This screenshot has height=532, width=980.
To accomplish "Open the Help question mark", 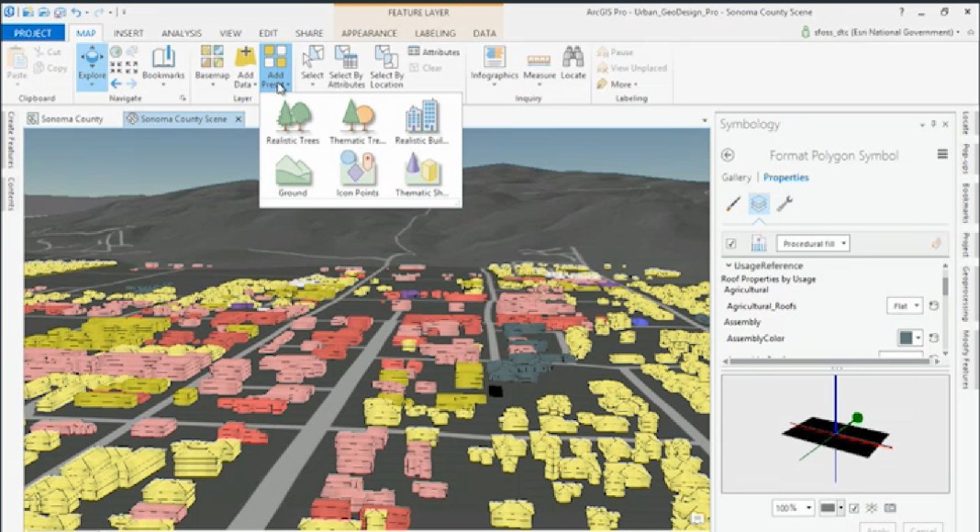I will pos(901,12).
